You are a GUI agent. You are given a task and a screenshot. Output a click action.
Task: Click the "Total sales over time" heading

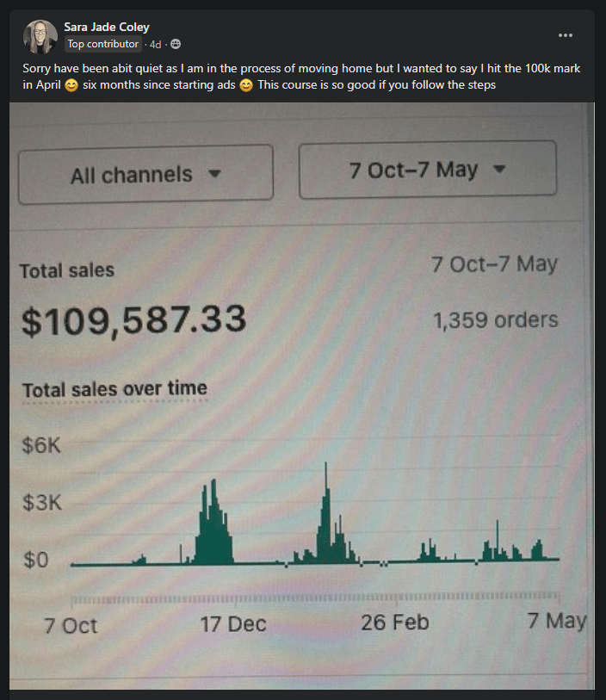(x=114, y=389)
